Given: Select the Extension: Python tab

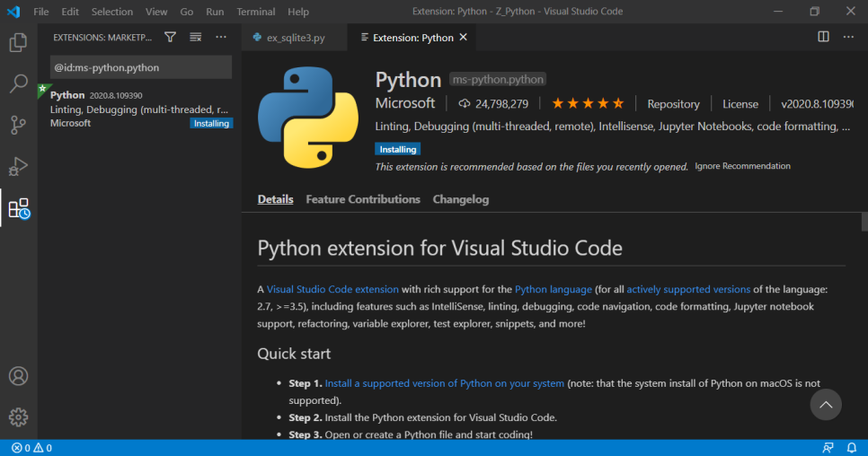Looking at the screenshot, I should pyautogui.click(x=412, y=38).
